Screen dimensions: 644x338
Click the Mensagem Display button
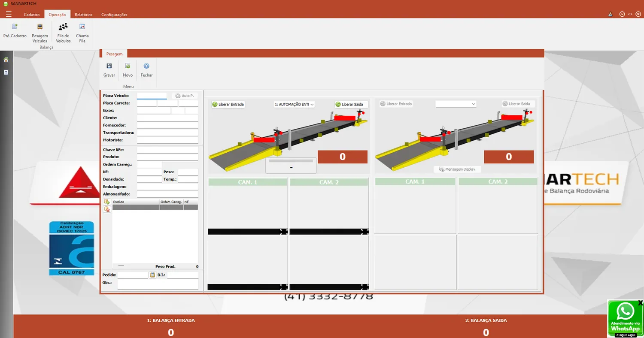pyautogui.click(x=457, y=169)
